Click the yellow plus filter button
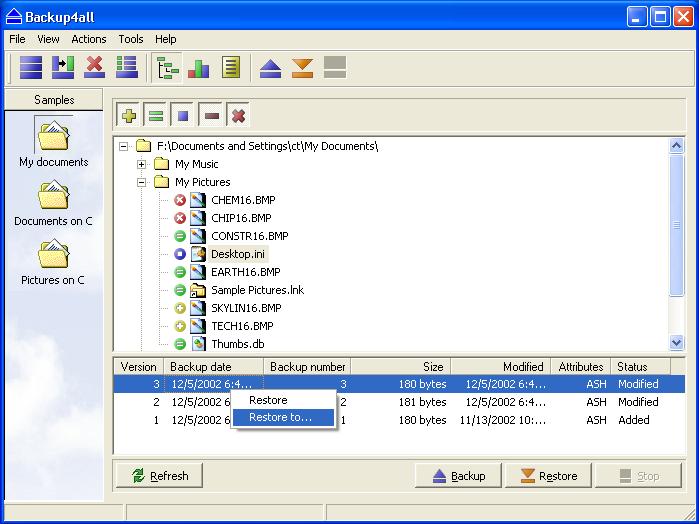The height and width of the screenshot is (524, 699). [128, 116]
